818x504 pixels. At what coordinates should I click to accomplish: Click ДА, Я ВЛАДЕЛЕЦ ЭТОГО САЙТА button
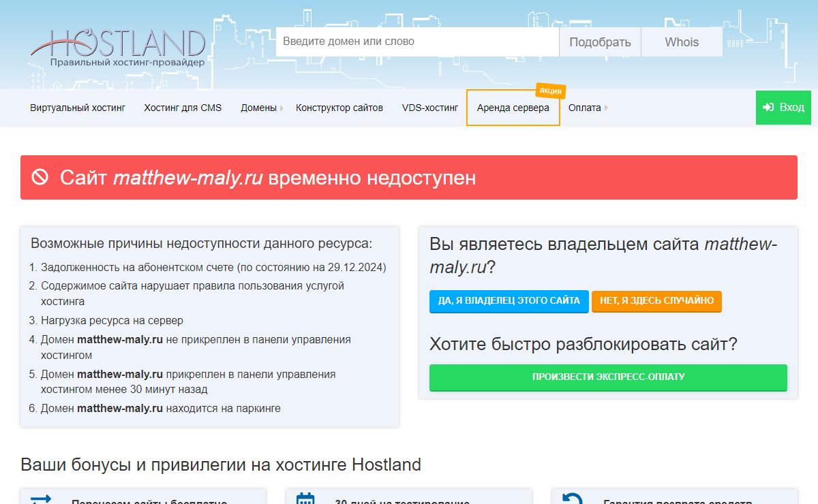point(509,301)
